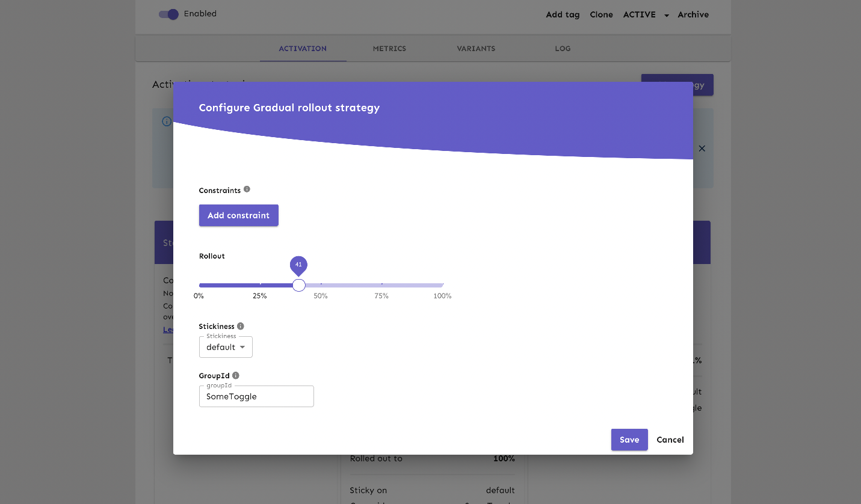
Task: Close the info banner with X icon
Action: (x=702, y=149)
